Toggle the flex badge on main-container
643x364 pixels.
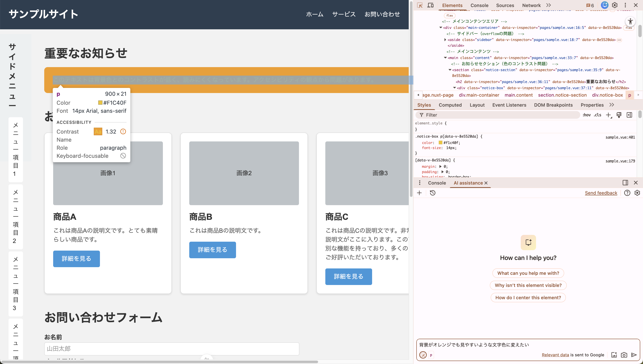click(629, 28)
